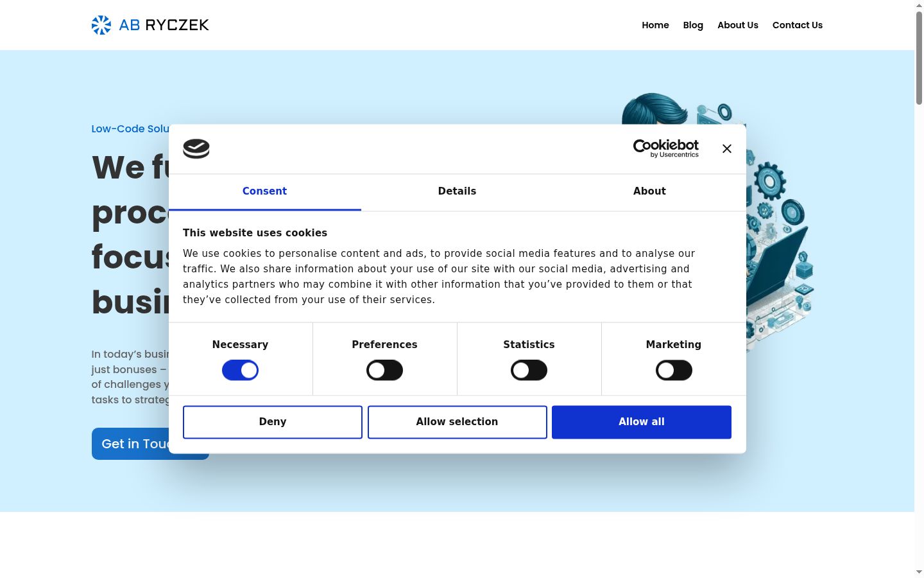The width and height of the screenshot is (924, 578).
Task: Switch to the Details tab
Action: coord(457,191)
